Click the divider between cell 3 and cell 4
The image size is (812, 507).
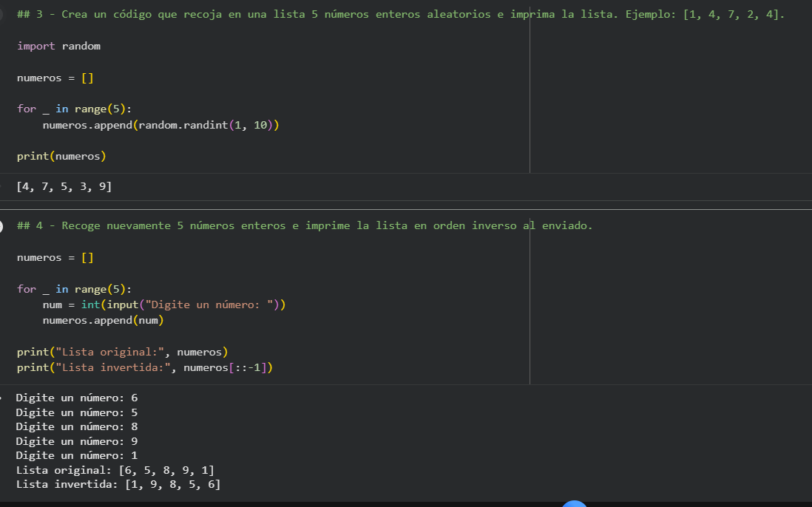(x=406, y=209)
